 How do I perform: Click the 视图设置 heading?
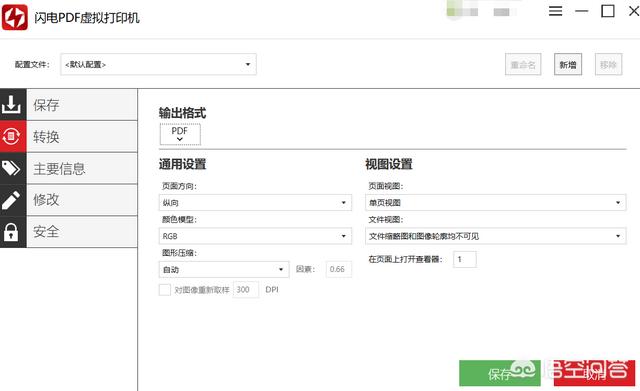point(389,164)
